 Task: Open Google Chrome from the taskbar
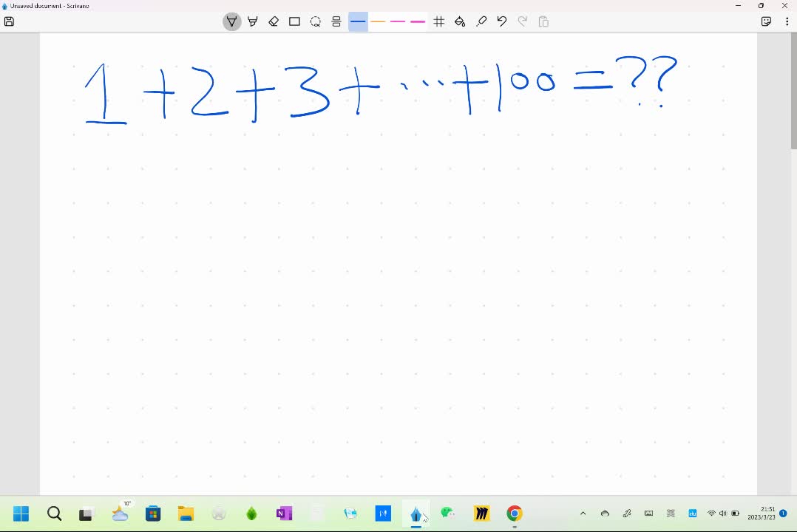click(515, 514)
